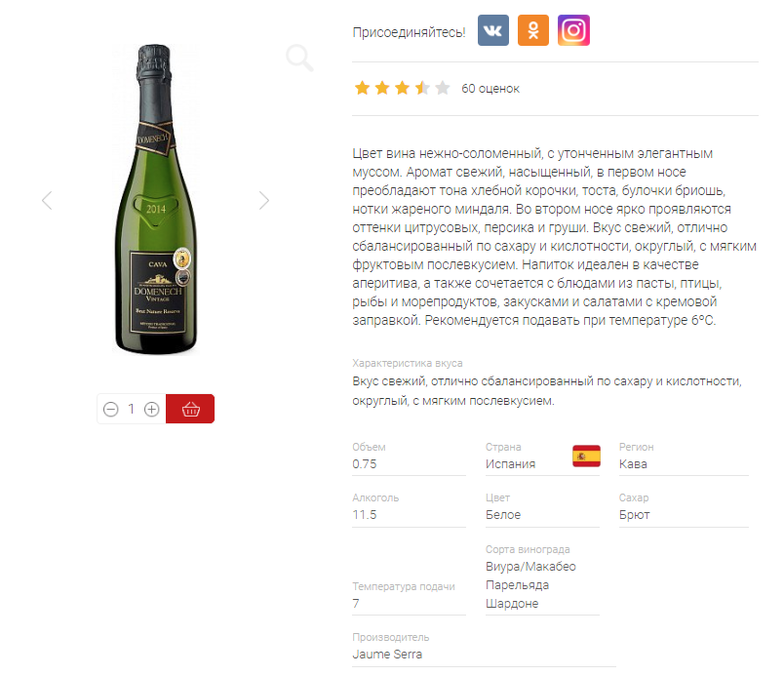Open the VK social network icon
Image resolution: width=784 pixels, height=676 pixels.
tap(493, 30)
